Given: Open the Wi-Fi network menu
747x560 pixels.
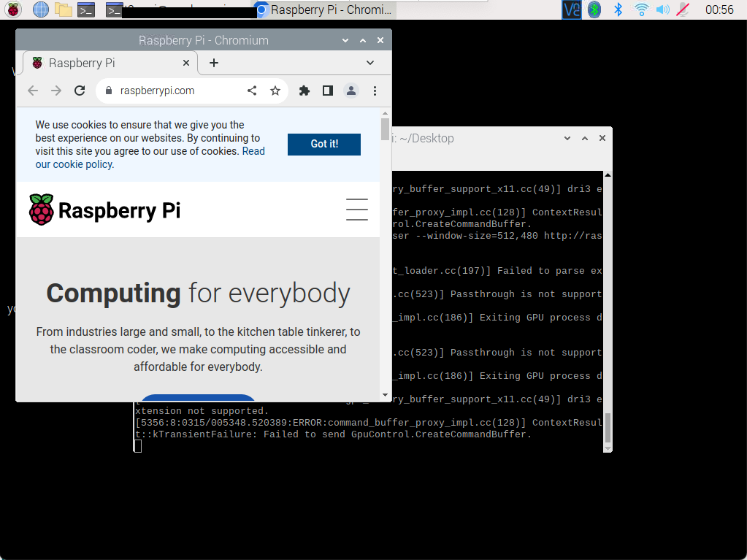Looking at the screenshot, I should (641, 9).
